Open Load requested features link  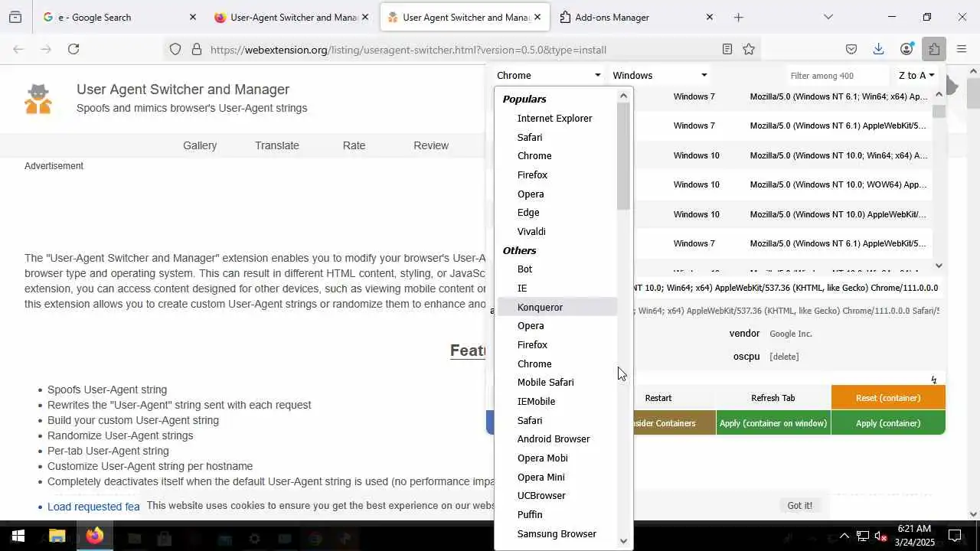click(93, 507)
